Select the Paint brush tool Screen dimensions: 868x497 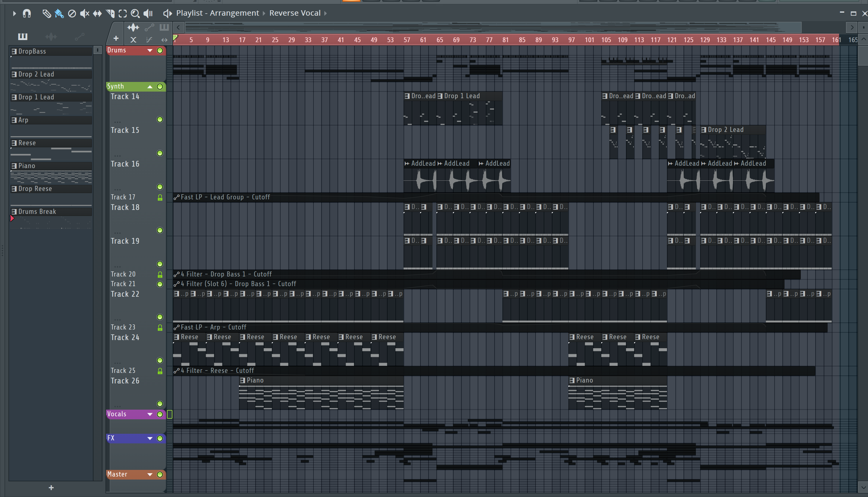59,13
